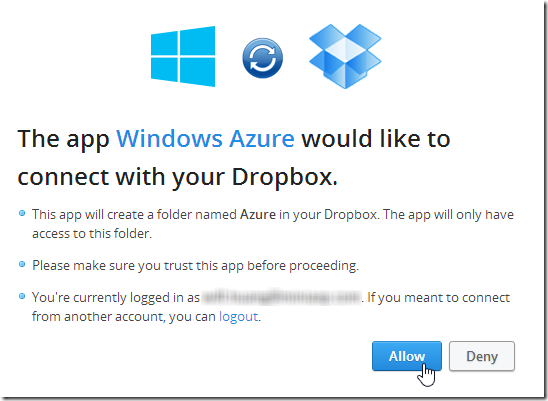The height and width of the screenshot is (401, 548).
Task: Deny the Dropbox connection request
Action: [x=482, y=356]
